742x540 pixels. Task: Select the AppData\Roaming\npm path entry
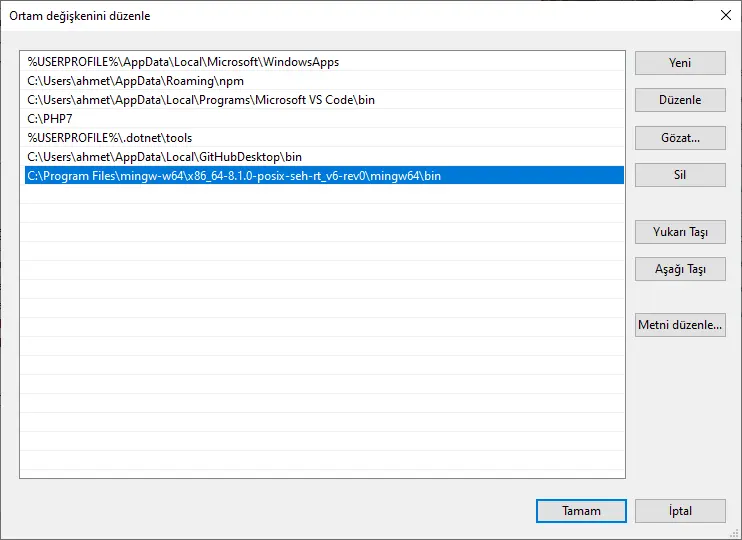pos(135,81)
